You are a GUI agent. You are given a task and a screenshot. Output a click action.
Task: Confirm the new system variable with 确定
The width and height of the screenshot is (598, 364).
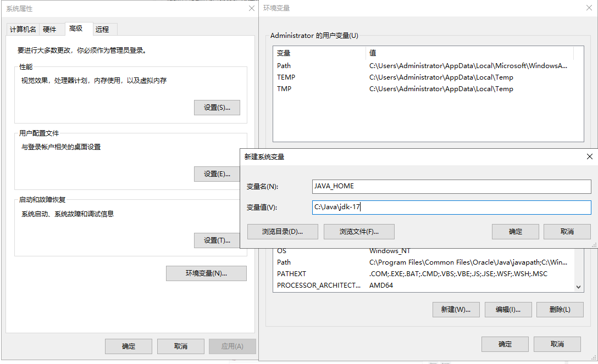(515, 232)
